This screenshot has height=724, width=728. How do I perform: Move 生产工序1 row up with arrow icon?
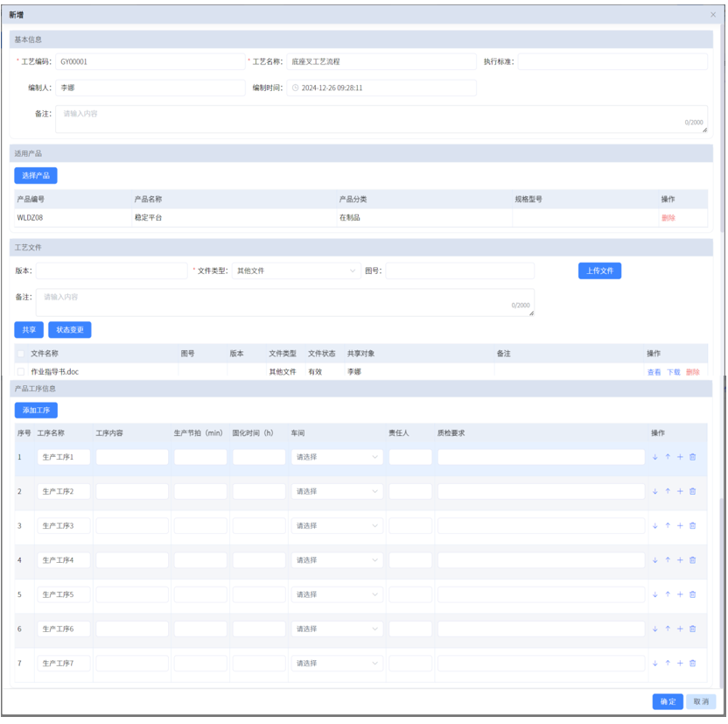tap(667, 457)
